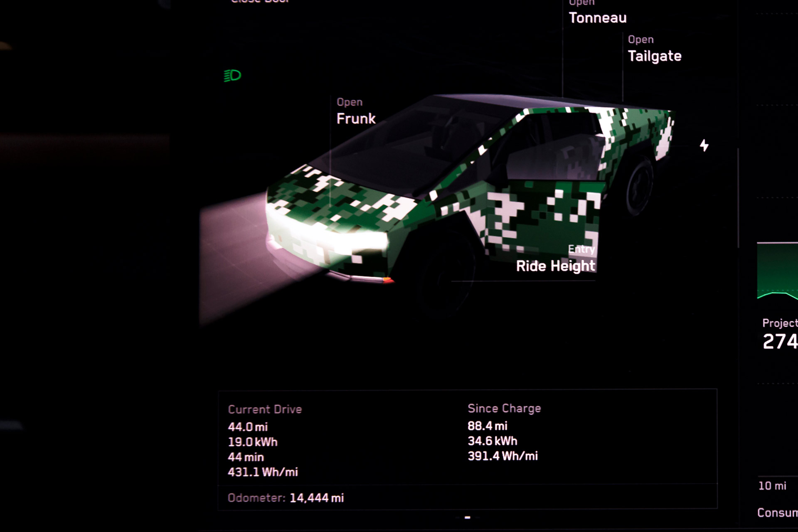
Task: Tap the partially visible Close Door control
Action: tap(260, 2)
